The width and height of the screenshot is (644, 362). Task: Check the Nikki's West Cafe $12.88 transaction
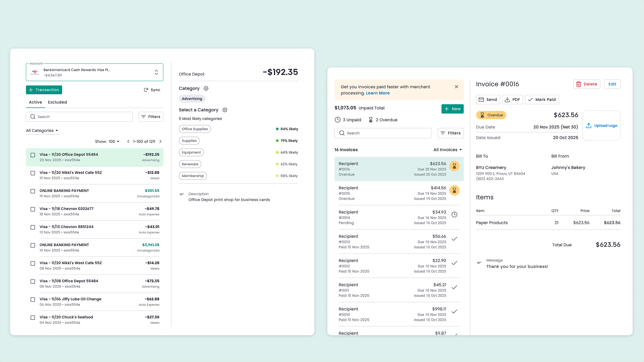pyautogui.click(x=33, y=173)
